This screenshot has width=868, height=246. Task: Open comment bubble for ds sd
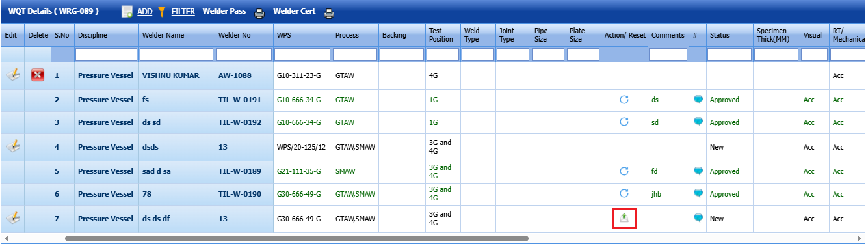[698, 122]
